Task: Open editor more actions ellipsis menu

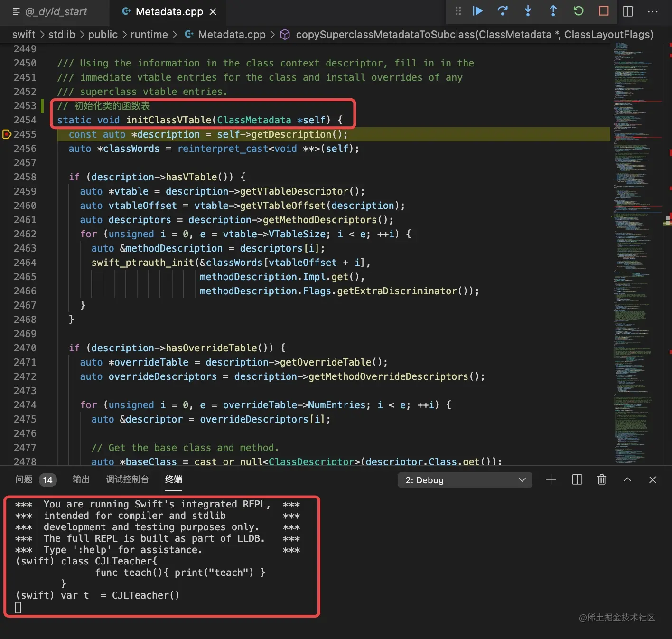Action: [653, 11]
